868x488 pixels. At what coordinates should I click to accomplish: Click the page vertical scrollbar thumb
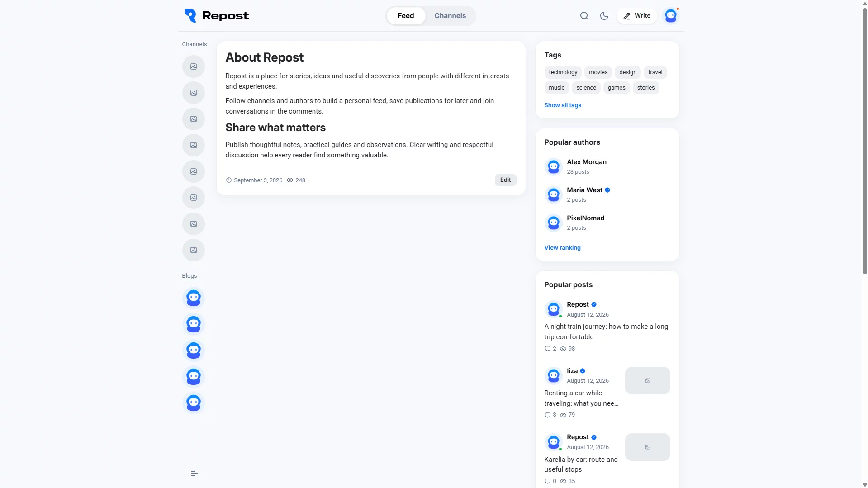click(864, 140)
